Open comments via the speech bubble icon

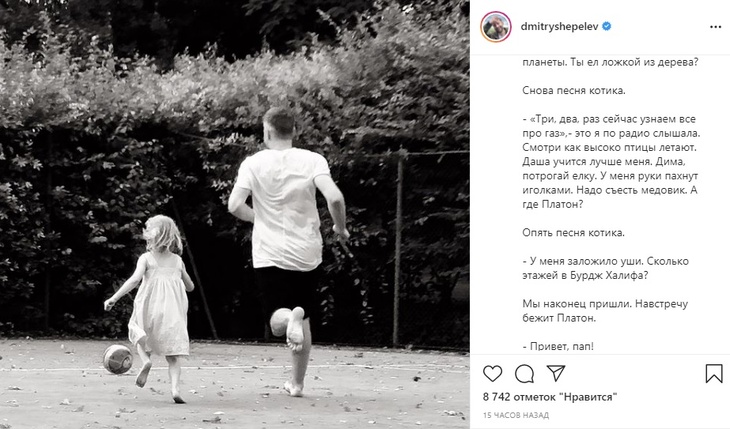point(524,374)
